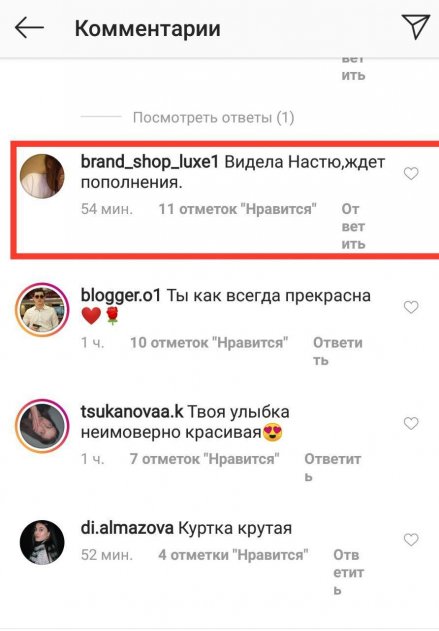View 4 likes on di.almazova comment
Image resolution: width=439 pixels, height=631 pixels.
(x=233, y=555)
